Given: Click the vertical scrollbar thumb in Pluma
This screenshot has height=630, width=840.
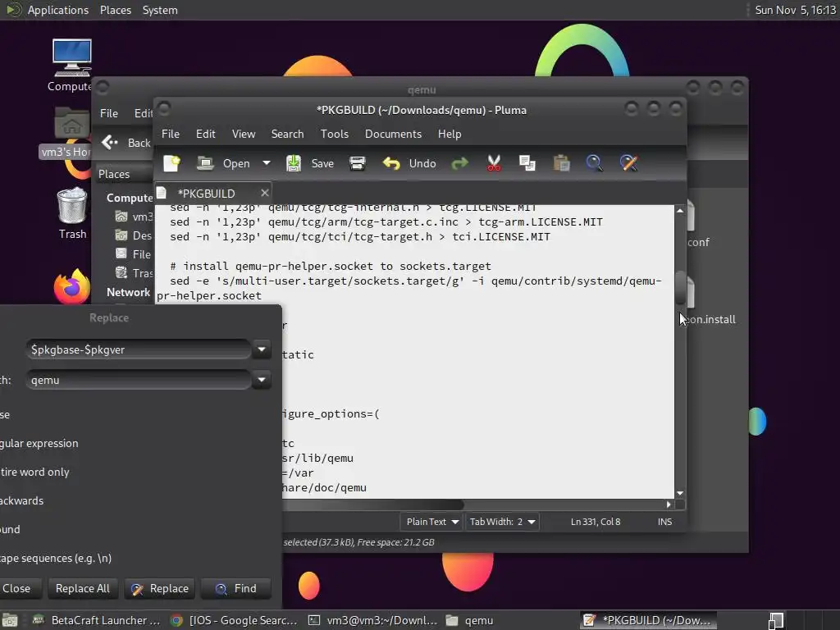Looking at the screenshot, I should point(680,288).
